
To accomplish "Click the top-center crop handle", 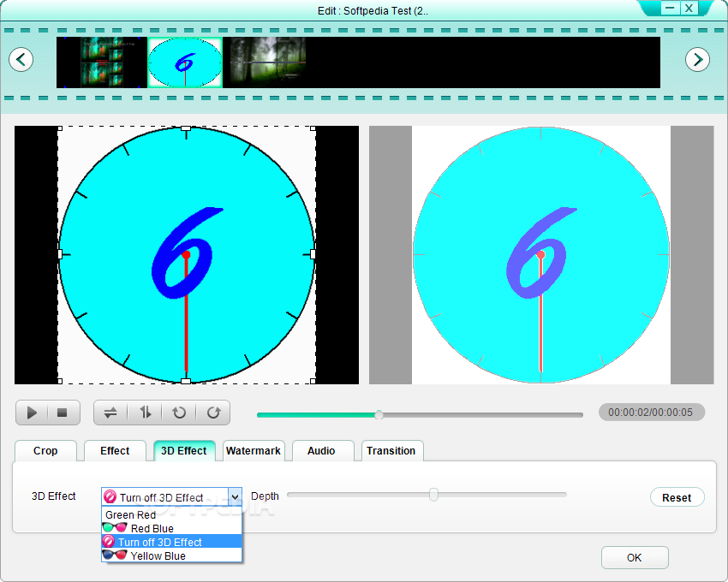I will (x=186, y=128).
